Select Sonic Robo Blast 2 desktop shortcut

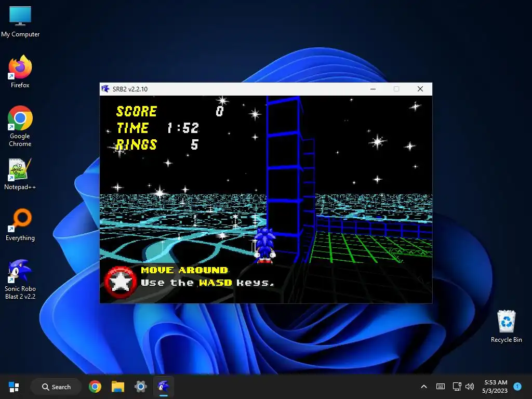20,279
